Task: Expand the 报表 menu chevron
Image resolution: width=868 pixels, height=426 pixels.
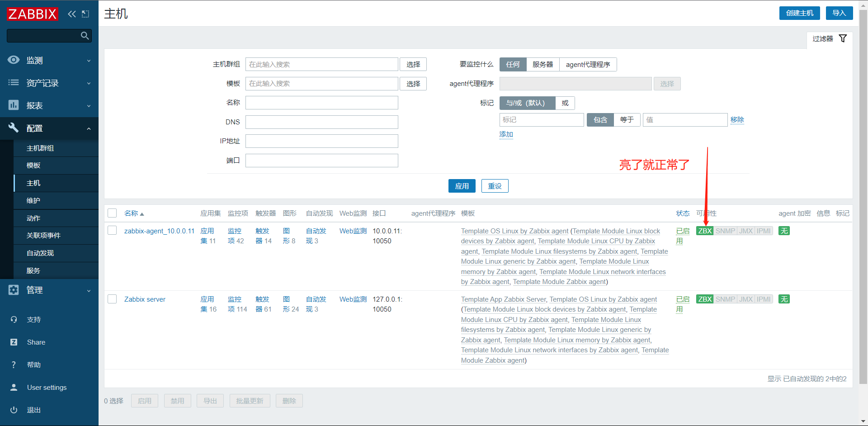Action: tap(89, 106)
